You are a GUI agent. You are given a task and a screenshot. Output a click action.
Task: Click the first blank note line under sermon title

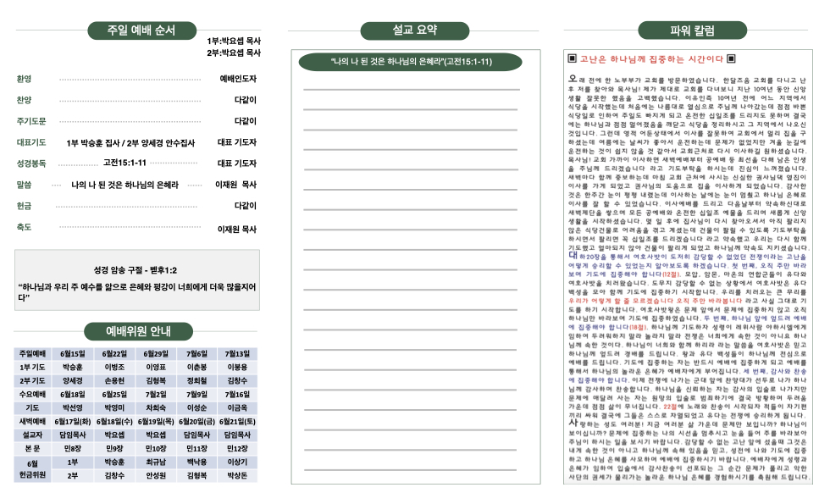[411, 88]
